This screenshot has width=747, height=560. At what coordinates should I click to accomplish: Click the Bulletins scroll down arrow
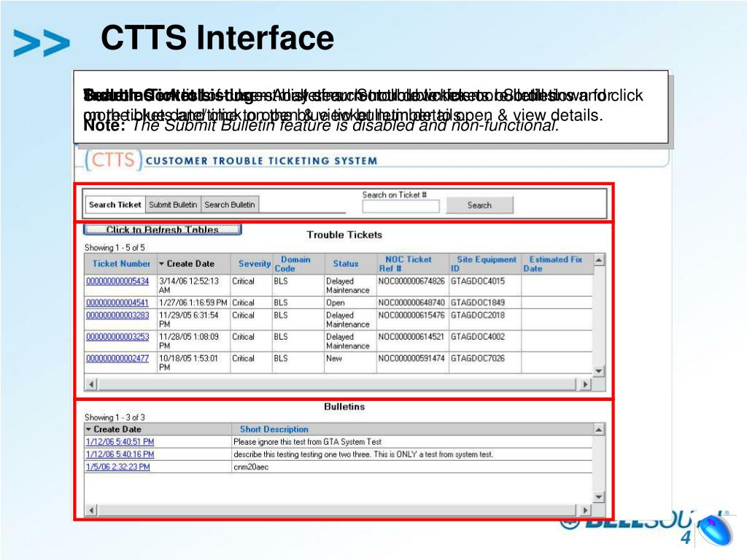coord(599,497)
